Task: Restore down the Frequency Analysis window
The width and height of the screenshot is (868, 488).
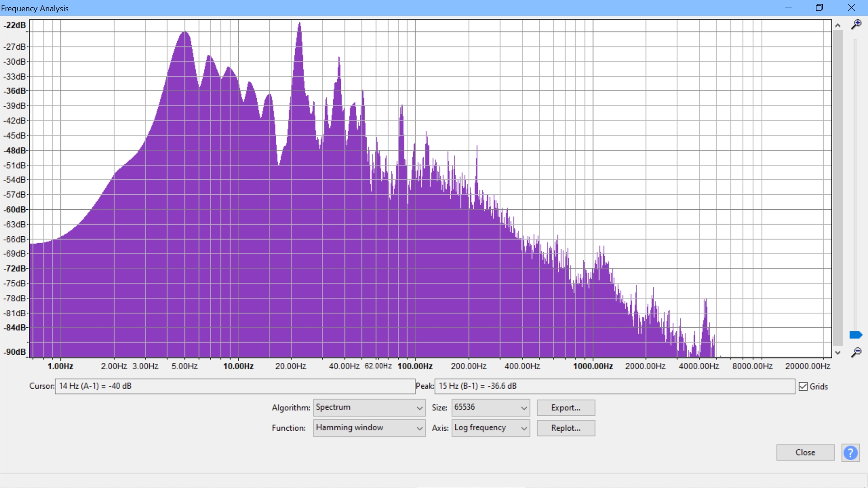Action: (819, 8)
